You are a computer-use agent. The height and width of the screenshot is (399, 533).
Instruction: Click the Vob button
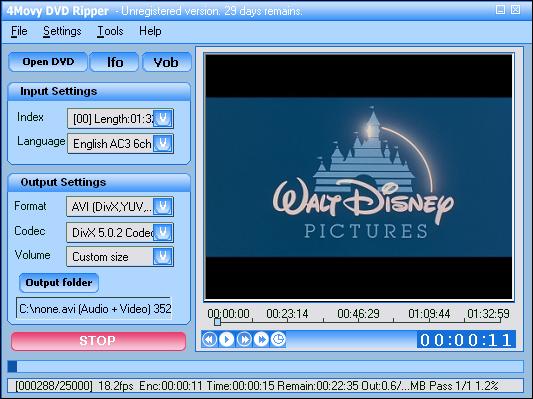pos(167,62)
